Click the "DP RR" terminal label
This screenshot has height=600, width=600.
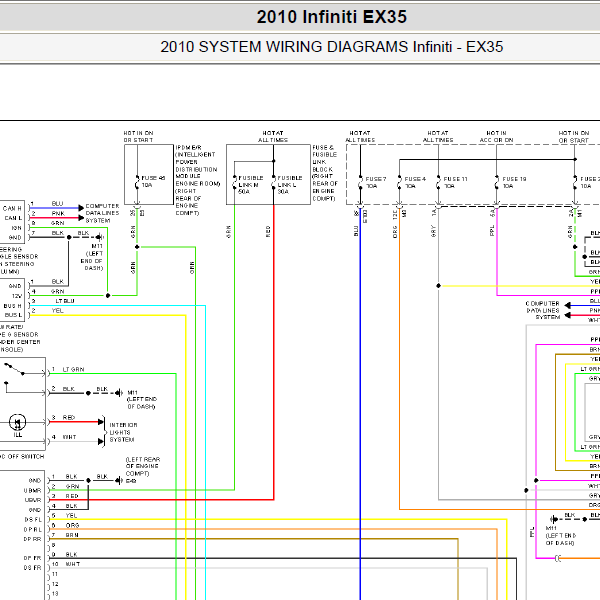(33, 539)
